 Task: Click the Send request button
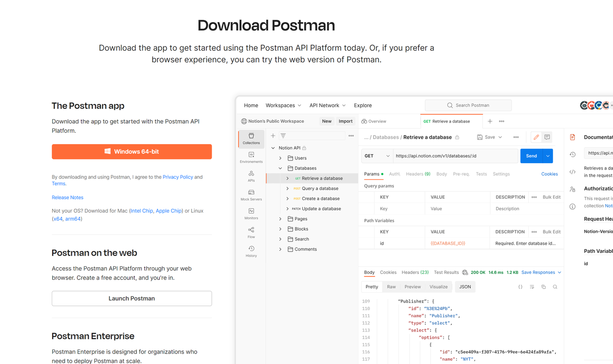(532, 156)
